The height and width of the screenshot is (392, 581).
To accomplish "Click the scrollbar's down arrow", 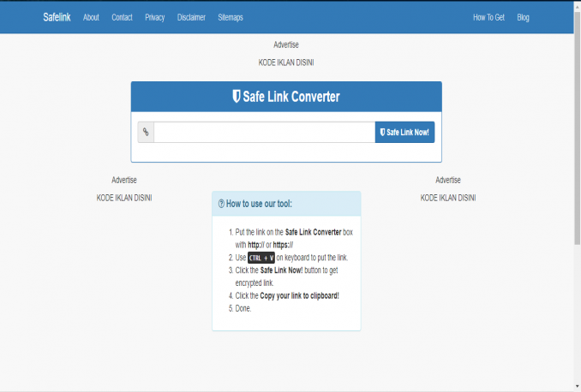I will (x=577, y=387).
